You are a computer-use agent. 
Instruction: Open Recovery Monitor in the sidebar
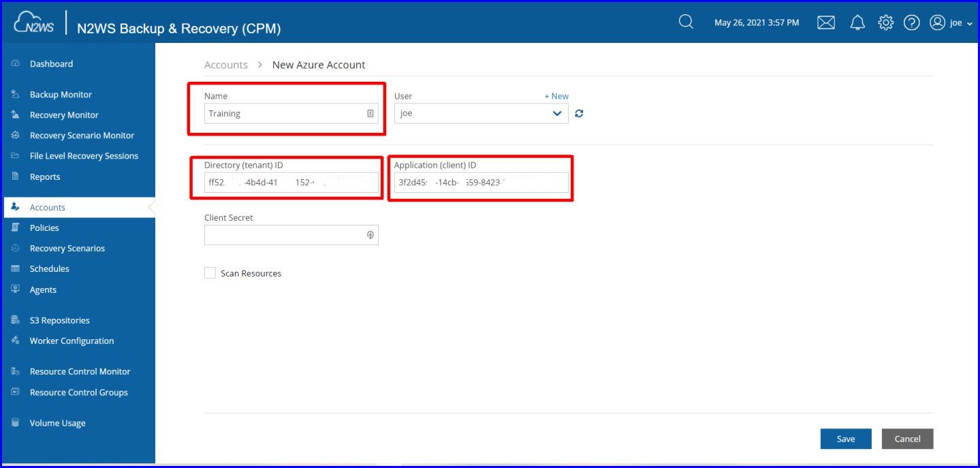pyautogui.click(x=64, y=115)
